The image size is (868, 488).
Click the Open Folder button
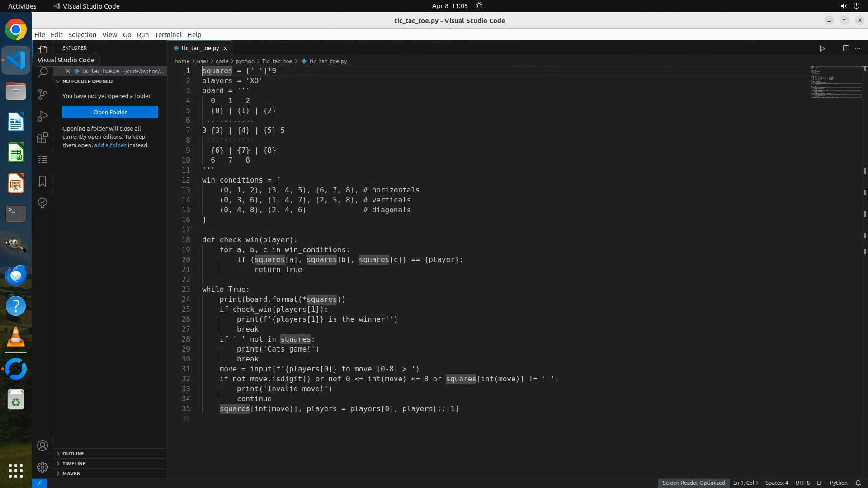[110, 112]
